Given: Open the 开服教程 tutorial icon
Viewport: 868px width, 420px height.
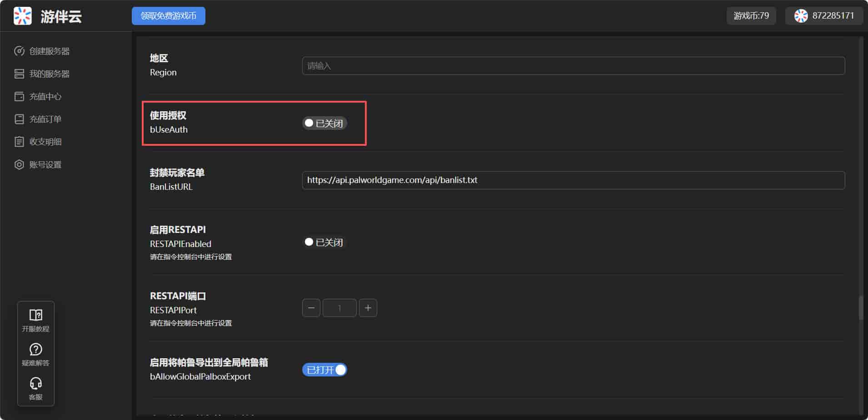Looking at the screenshot, I should click(35, 315).
